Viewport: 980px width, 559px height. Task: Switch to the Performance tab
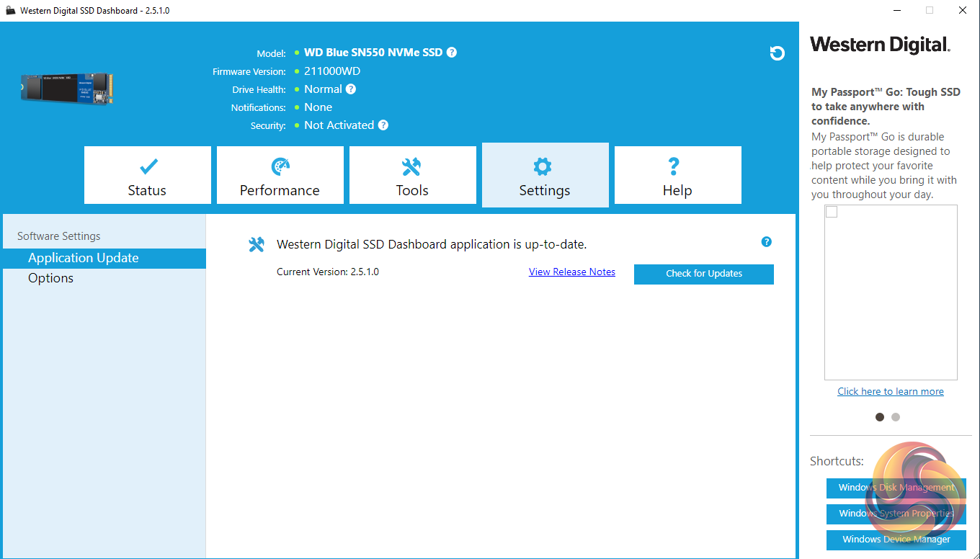coord(280,175)
